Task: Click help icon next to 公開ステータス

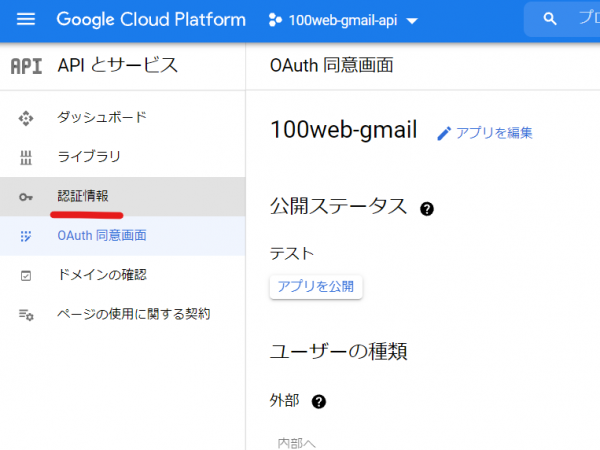Action: click(x=427, y=209)
